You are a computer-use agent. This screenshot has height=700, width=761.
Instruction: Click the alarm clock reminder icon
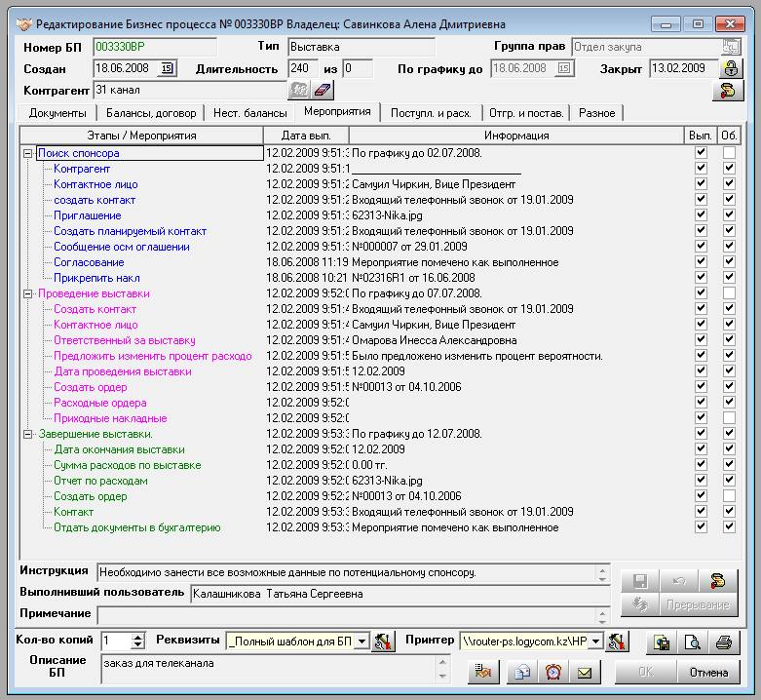pos(553,672)
